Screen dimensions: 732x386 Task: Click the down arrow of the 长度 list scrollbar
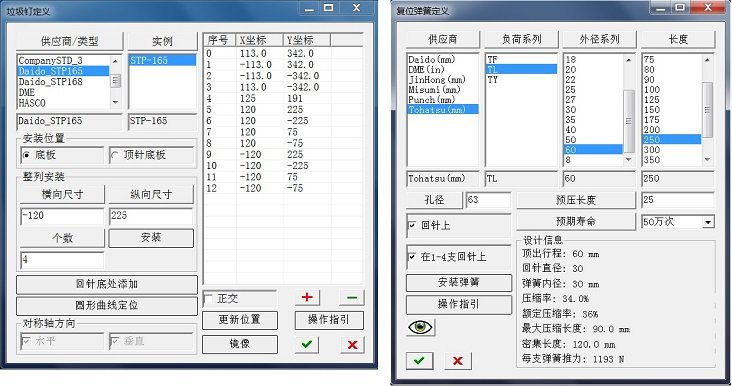(x=707, y=160)
